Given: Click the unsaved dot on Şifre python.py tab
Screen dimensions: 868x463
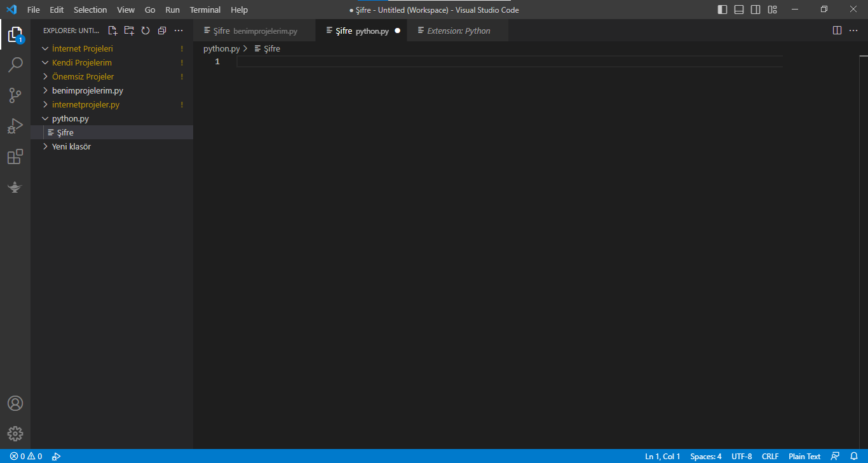Looking at the screenshot, I should 397,31.
